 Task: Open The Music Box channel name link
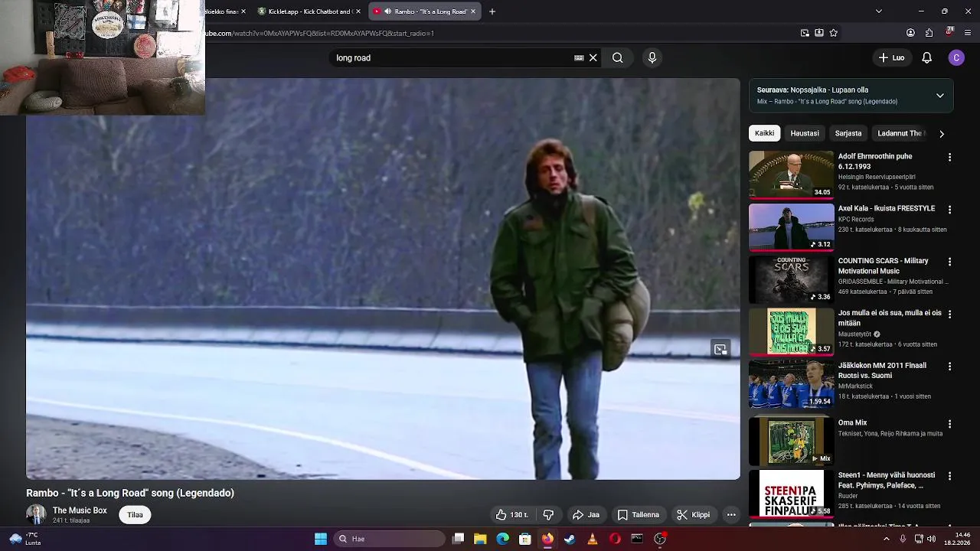[x=80, y=510]
